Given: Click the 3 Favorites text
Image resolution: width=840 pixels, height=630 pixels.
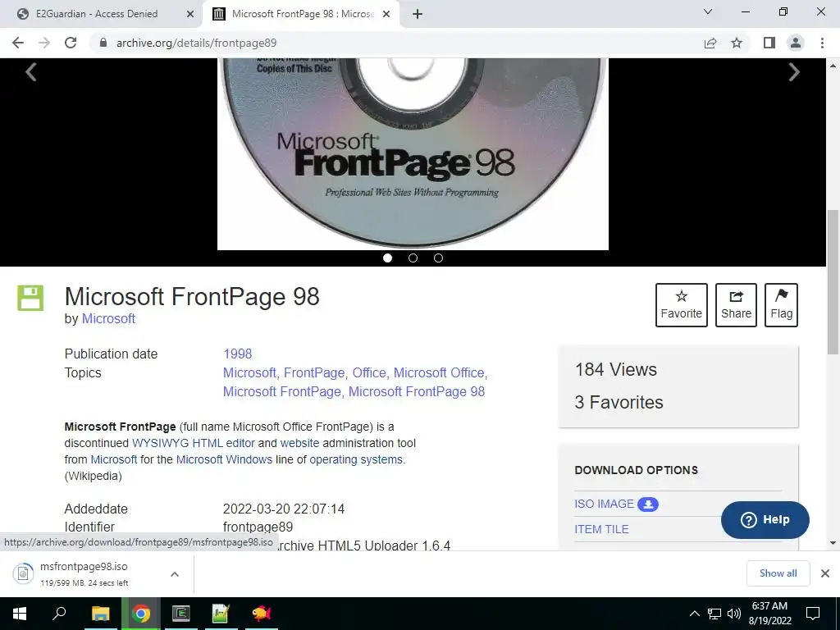Looking at the screenshot, I should pos(619,402).
